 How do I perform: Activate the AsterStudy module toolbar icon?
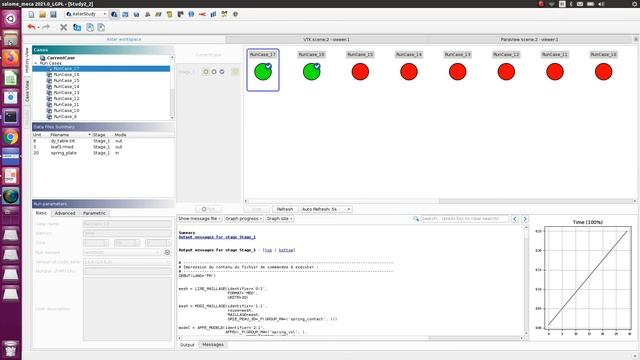[x=114, y=14]
